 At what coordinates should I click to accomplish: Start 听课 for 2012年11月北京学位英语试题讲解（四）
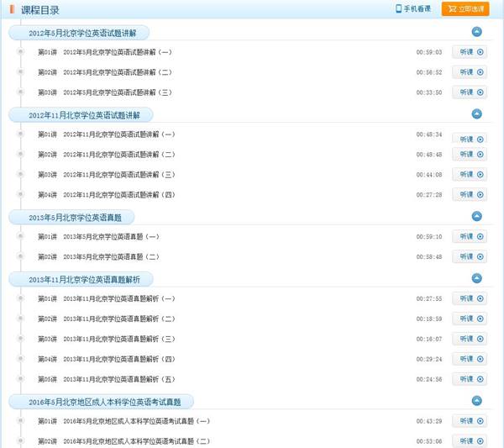pyautogui.click(x=469, y=195)
